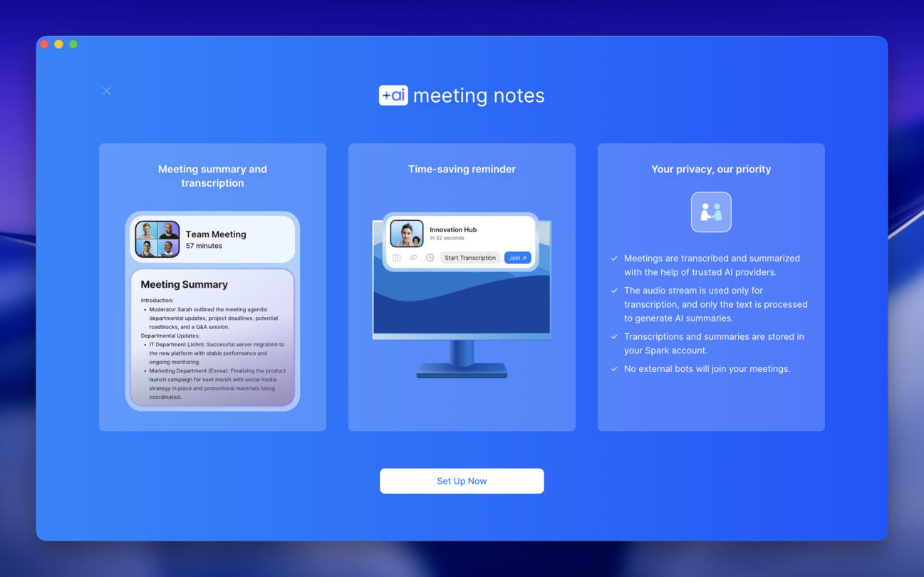The height and width of the screenshot is (577, 924).
Task: Click the 'in 32 seconds' countdown text
Action: point(447,238)
